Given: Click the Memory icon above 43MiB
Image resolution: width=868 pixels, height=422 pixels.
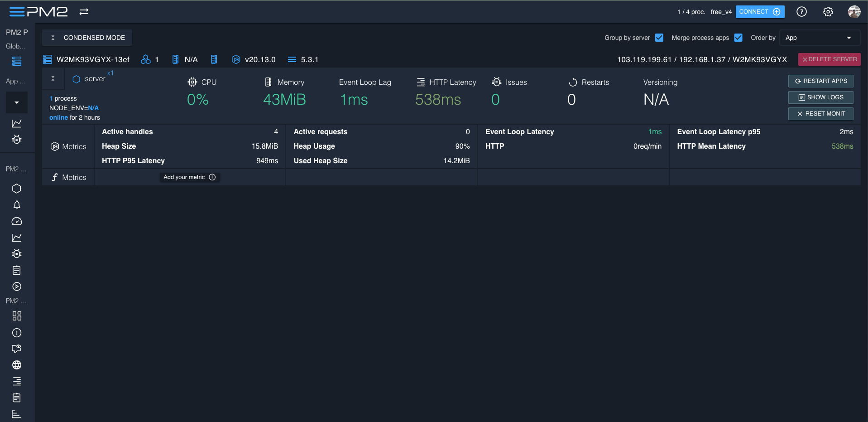Looking at the screenshot, I should pos(269,82).
